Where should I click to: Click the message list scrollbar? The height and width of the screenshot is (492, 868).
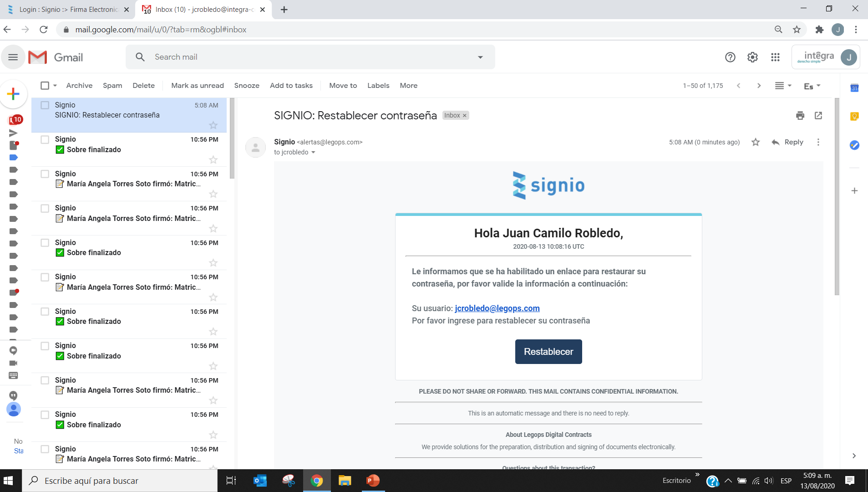point(232,138)
